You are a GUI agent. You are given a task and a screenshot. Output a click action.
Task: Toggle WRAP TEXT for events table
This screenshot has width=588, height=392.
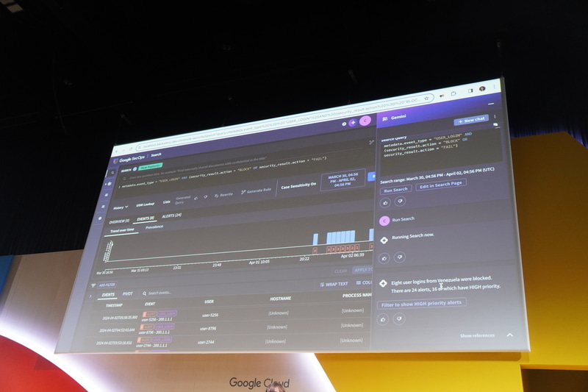(334, 284)
